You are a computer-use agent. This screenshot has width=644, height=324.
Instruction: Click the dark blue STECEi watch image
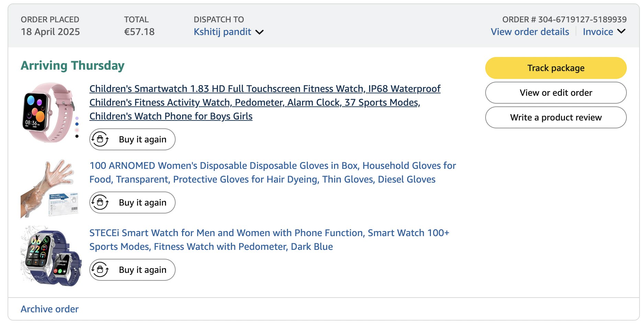pos(51,256)
